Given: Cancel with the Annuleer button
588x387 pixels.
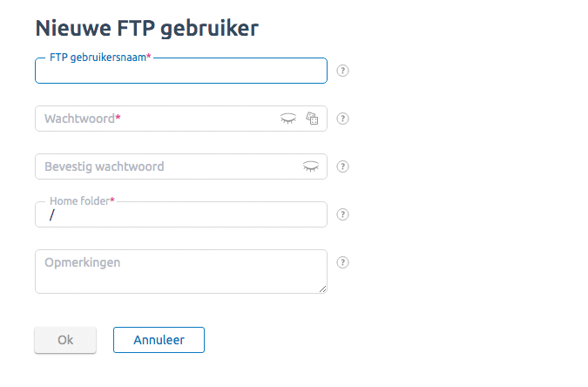Looking at the screenshot, I should (x=159, y=340).
